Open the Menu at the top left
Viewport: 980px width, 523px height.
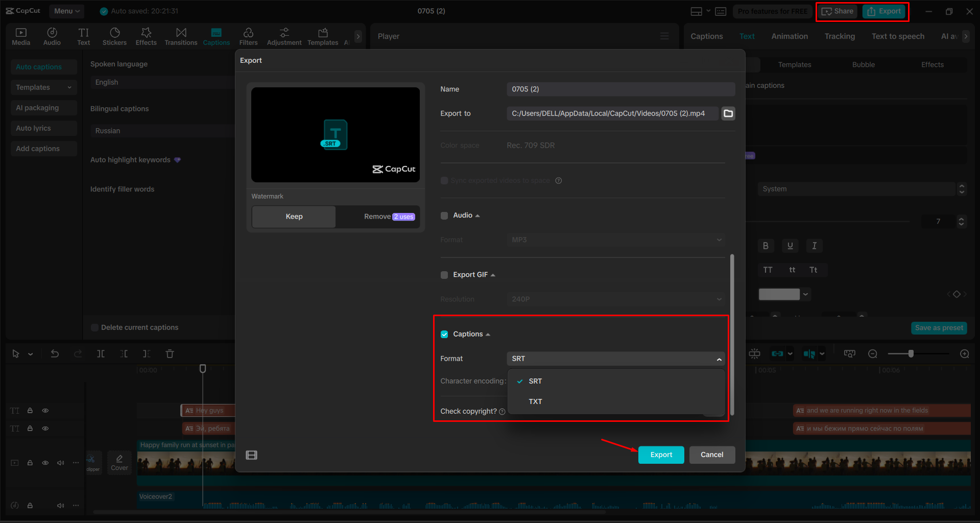(x=66, y=11)
